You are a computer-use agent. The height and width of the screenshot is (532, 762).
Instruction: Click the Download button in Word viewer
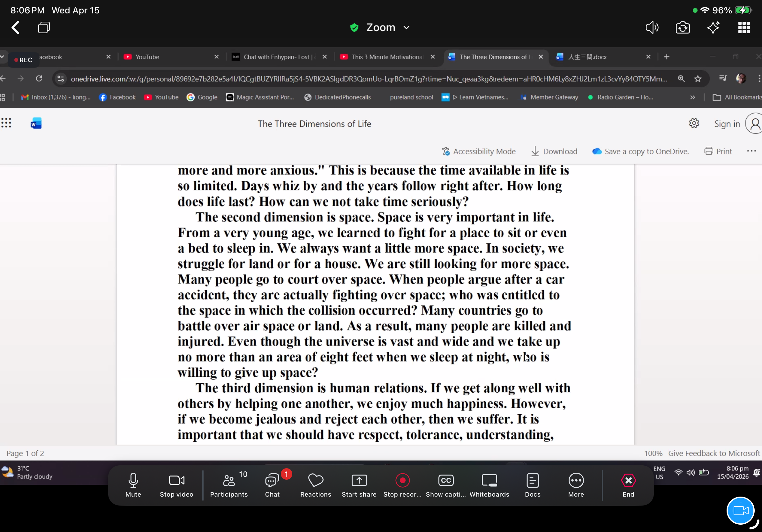(554, 151)
